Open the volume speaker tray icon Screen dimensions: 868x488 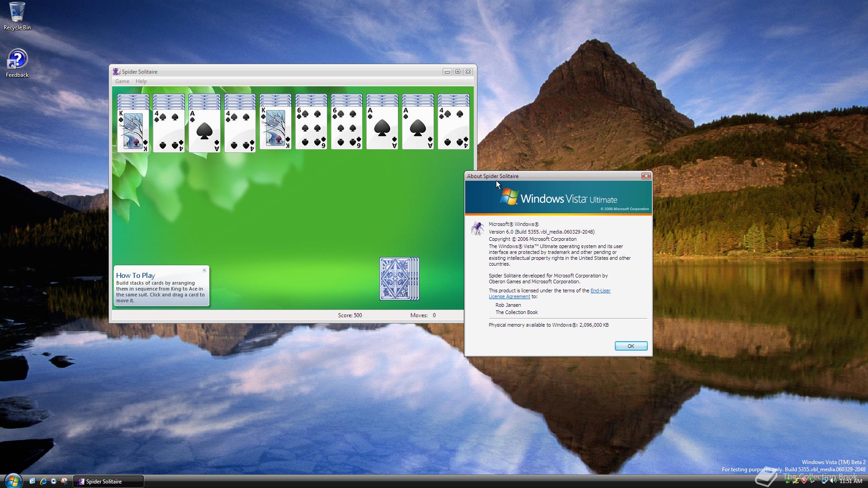click(x=833, y=481)
